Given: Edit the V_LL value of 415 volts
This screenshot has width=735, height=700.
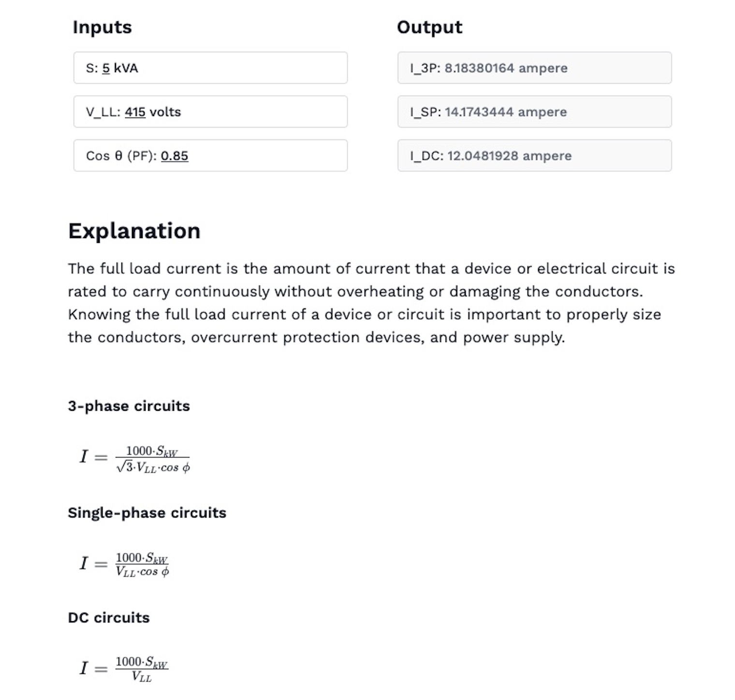Looking at the screenshot, I should 210,112.
